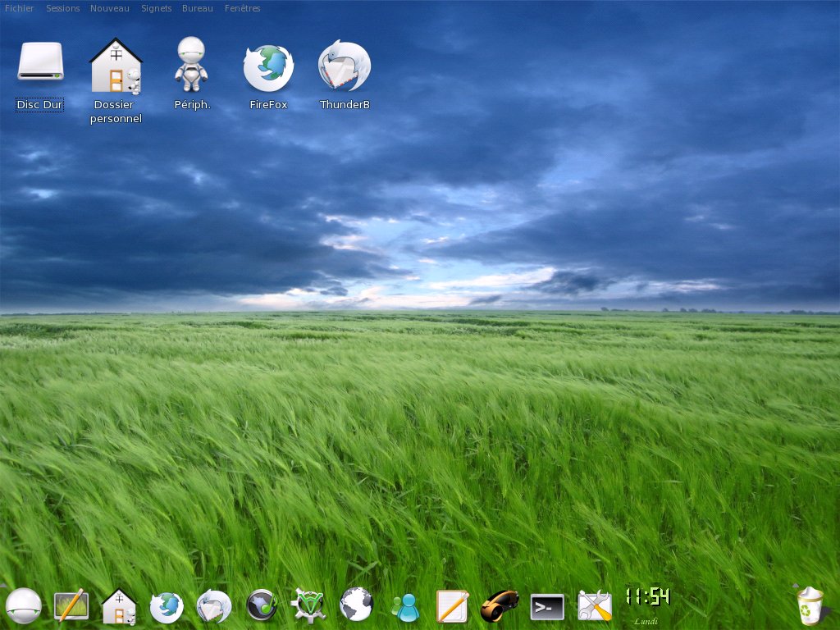Open the Dossier personnel home folder icon
Viewport: 840px width, 630px height.
pos(116,66)
